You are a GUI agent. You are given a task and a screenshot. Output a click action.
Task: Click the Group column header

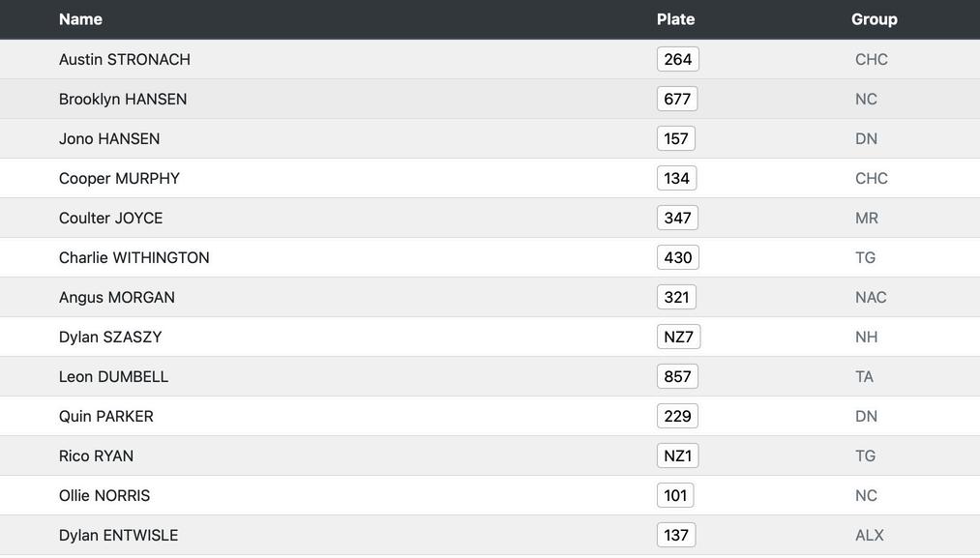[874, 19]
